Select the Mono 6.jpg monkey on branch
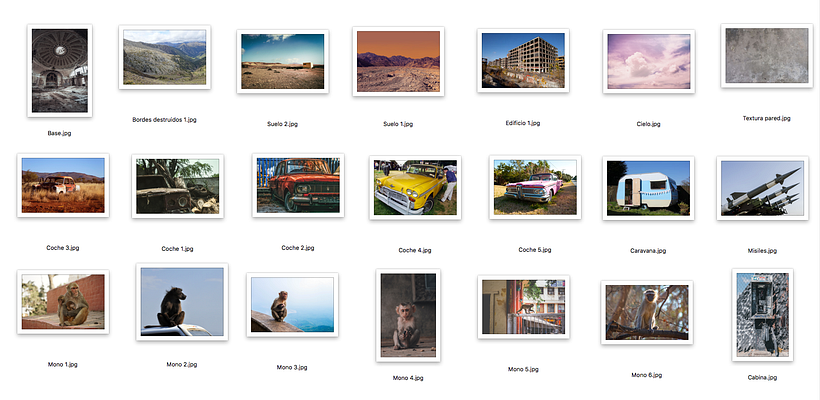 click(x=647, y=312)
